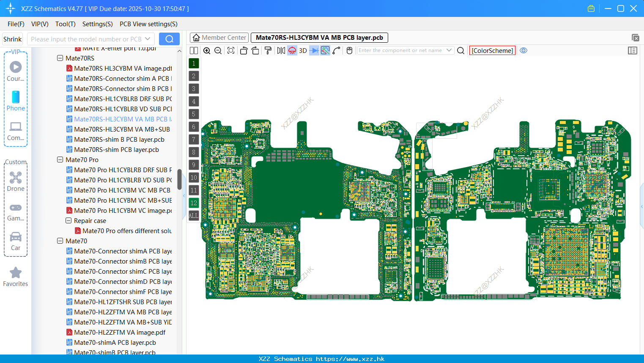Switch to 3D view
The width and height of the screenshot is (644, 363).
(303, 50)
